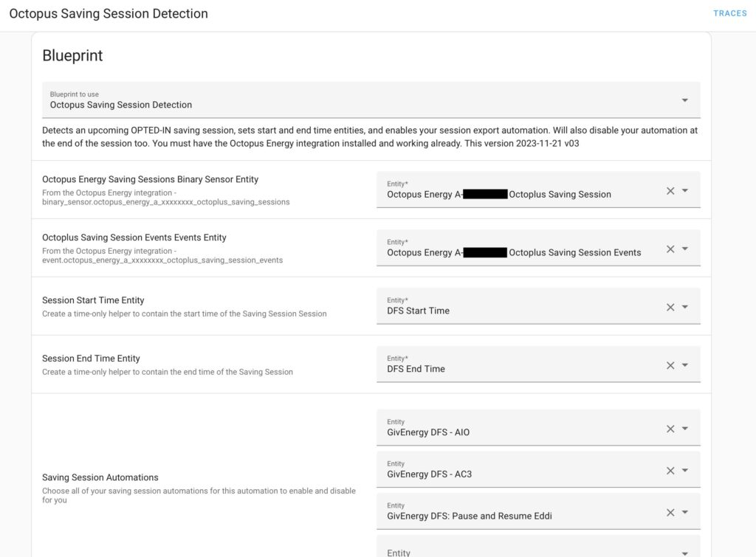Click 'Create a time-only helper' start time hint
Screen dimensions: 756x557
pyautogui.click(x=184, y=314)
